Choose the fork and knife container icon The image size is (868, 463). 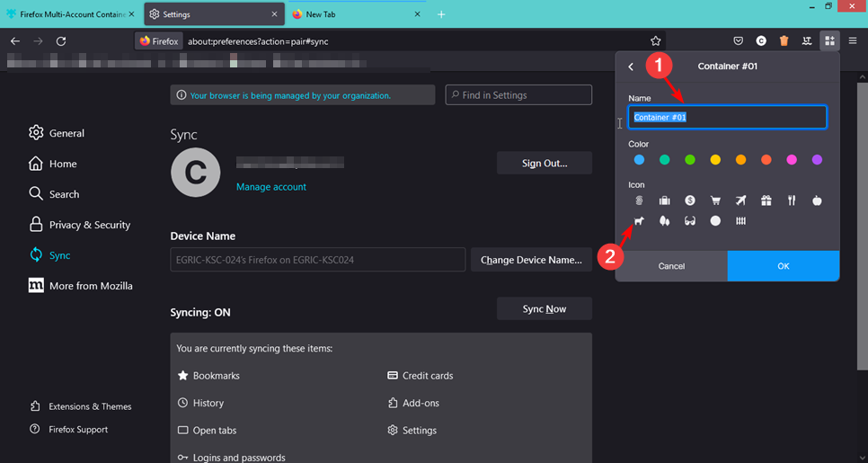point(792,200)
